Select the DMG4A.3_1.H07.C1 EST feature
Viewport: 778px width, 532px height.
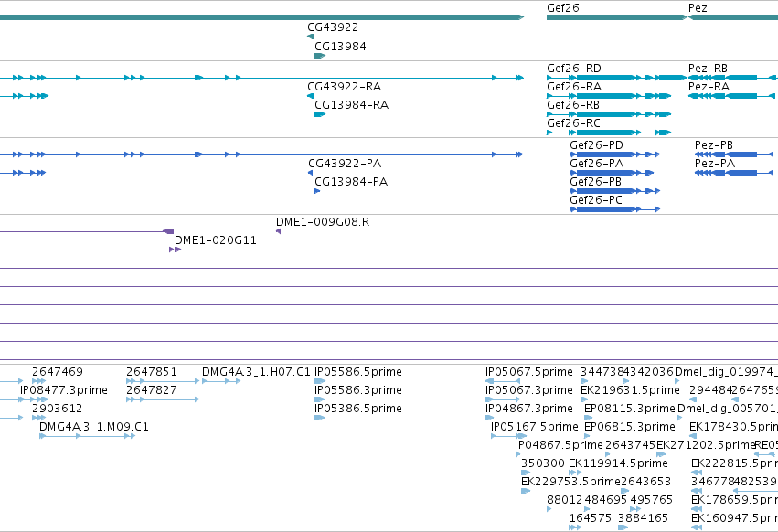pos(221,381)
